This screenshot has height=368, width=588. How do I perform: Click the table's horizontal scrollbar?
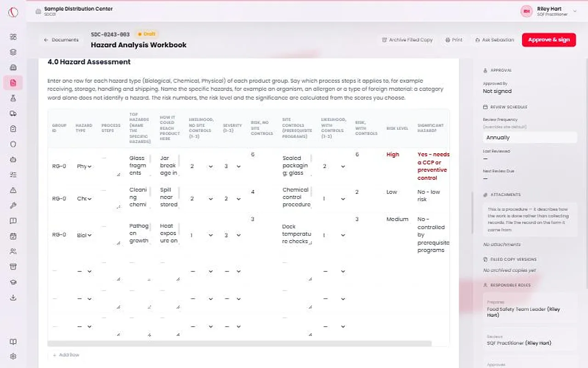click(239, 344)
